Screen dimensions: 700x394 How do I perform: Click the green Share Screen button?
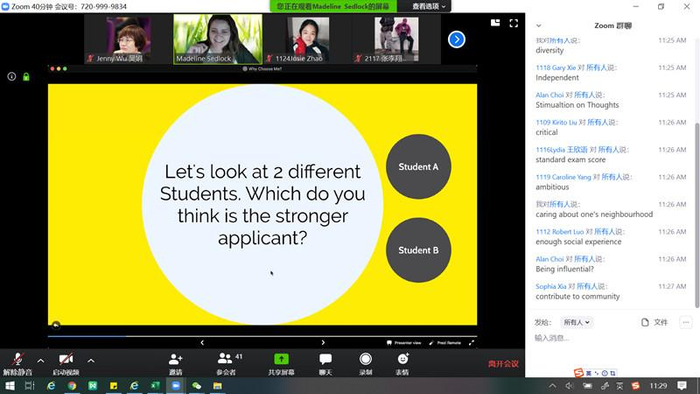pyautogui.click(x=281, y=364)
